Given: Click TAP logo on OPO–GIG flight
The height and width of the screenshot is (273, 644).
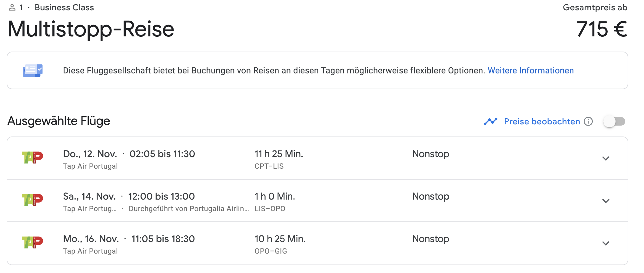Looking at the screenshot, I should point(32,243).
